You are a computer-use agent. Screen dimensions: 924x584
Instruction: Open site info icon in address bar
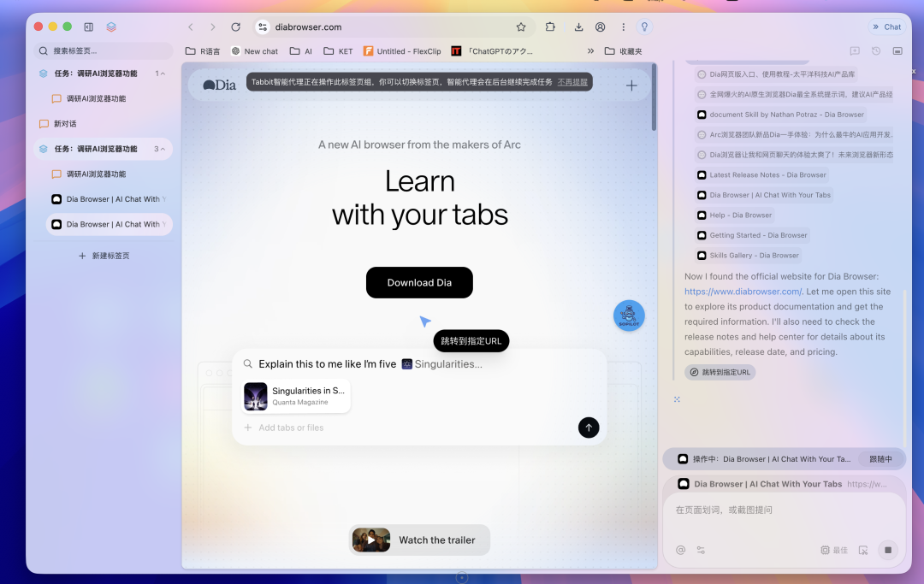(263, 27)
